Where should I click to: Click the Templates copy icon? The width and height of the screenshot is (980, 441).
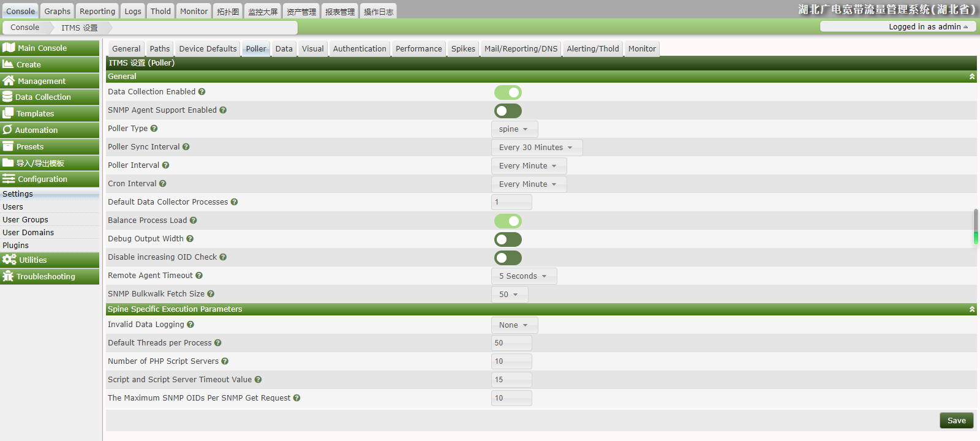click(8, 113)
